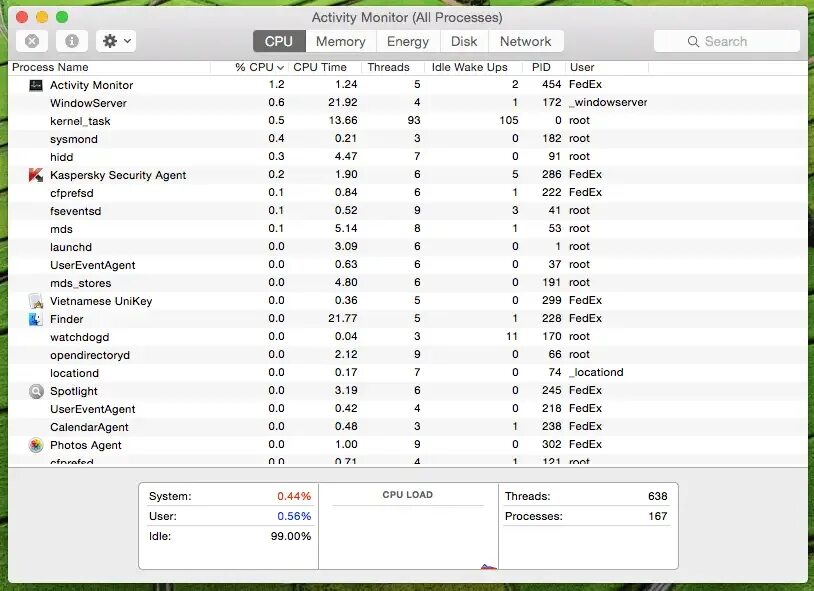Click the User 0.56% value
The width and height of the screenshot is (814, 591).
click(x=294, y=516)
